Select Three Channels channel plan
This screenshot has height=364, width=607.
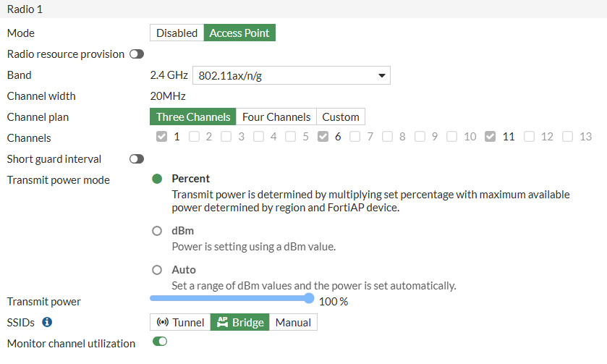(193, 117)
